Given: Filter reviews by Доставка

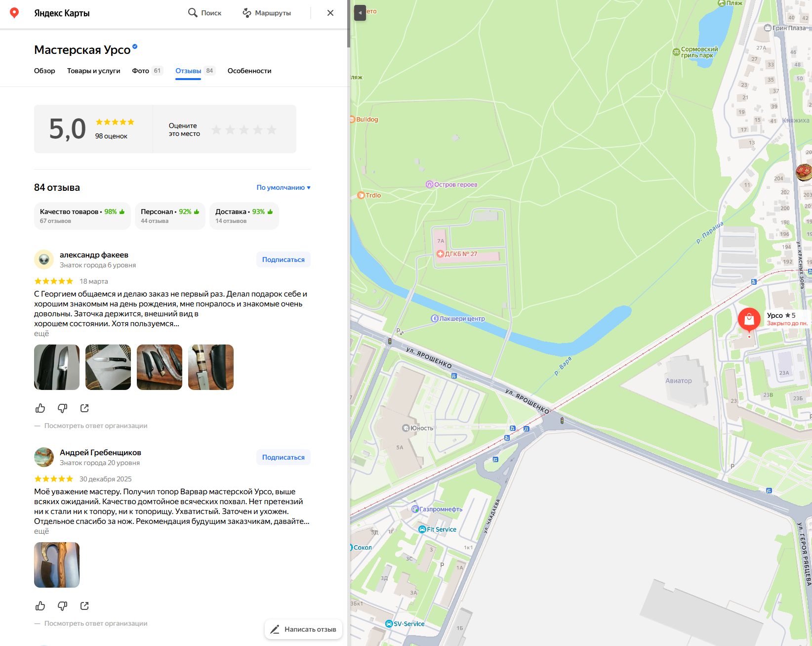Looking at the screenshot, I should [244, 216].
